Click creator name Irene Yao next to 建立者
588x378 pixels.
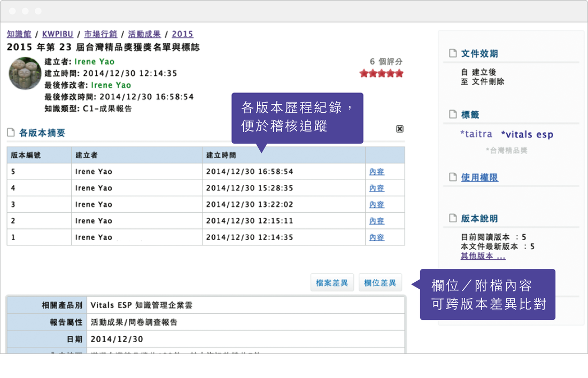coord(95,61)
